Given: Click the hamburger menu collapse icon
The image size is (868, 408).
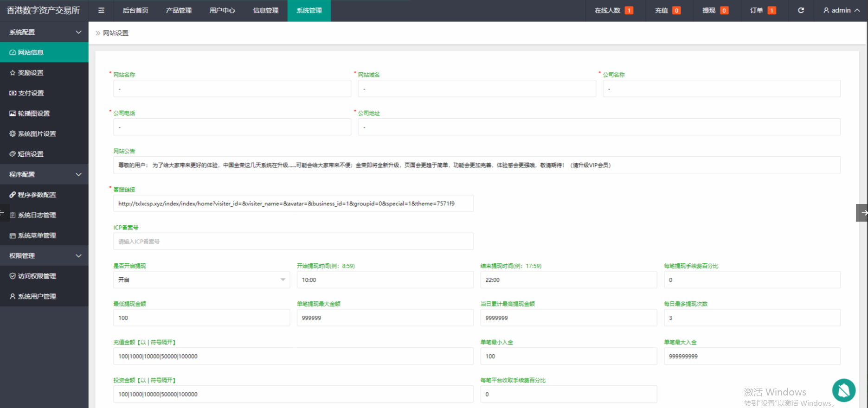Looking at the screenshot, I should point(101,10).
